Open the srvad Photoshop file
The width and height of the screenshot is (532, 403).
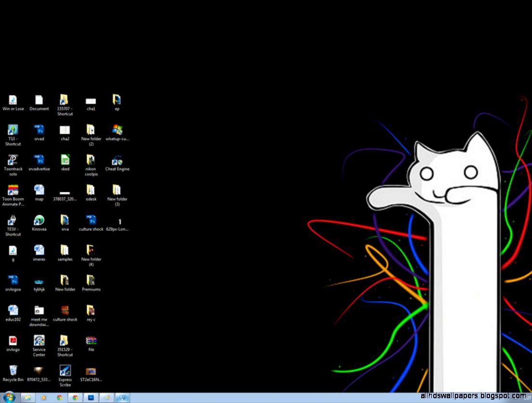[39, 130]
